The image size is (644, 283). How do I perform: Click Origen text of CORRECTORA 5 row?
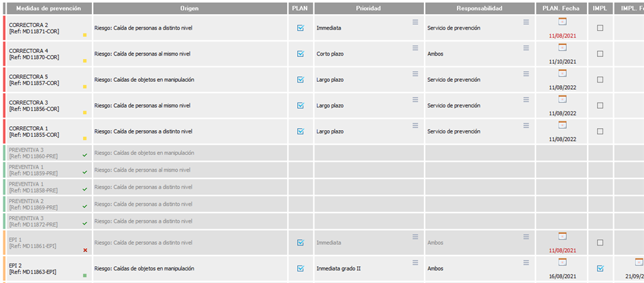[144, 79]
